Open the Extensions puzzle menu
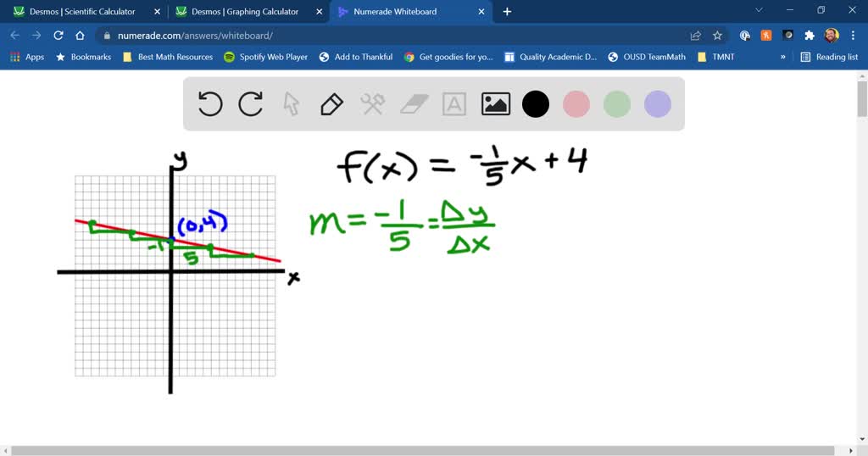This screenshot has width=868, height=456. [x=810, y=36]
